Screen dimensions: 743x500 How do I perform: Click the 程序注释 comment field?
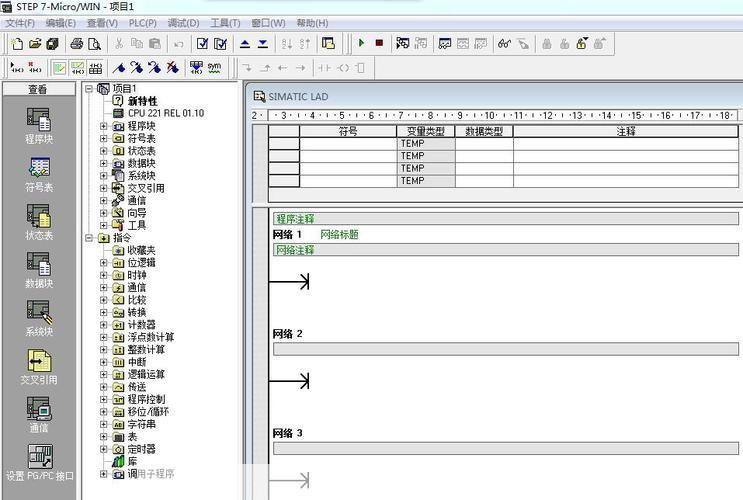click(x=506, y=219)
